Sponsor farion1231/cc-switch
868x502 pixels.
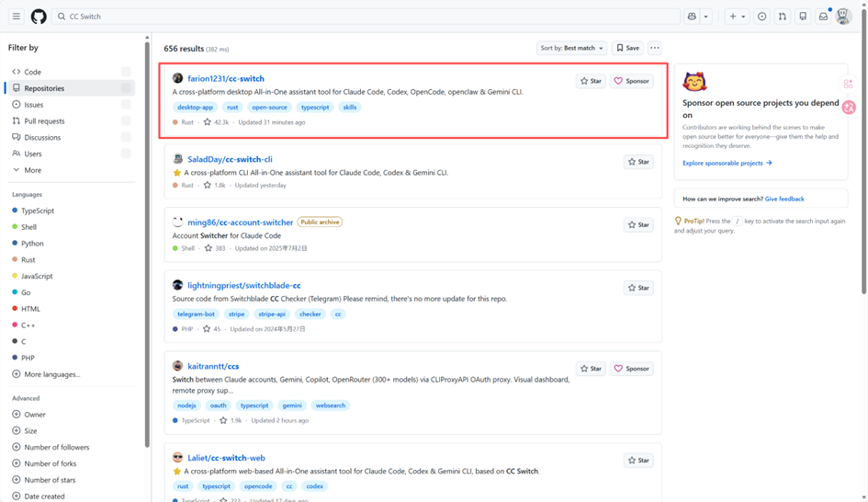[632, 81]
